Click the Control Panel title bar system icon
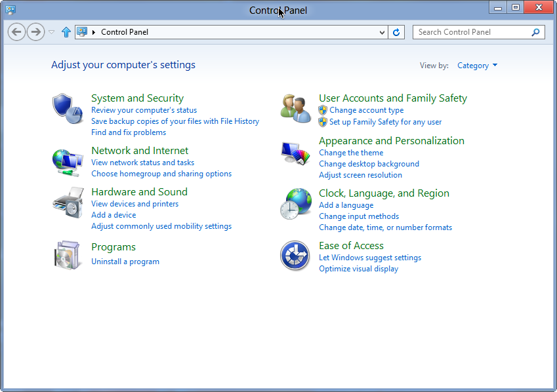This screenshot has height=392, width=557. point(10,10)
